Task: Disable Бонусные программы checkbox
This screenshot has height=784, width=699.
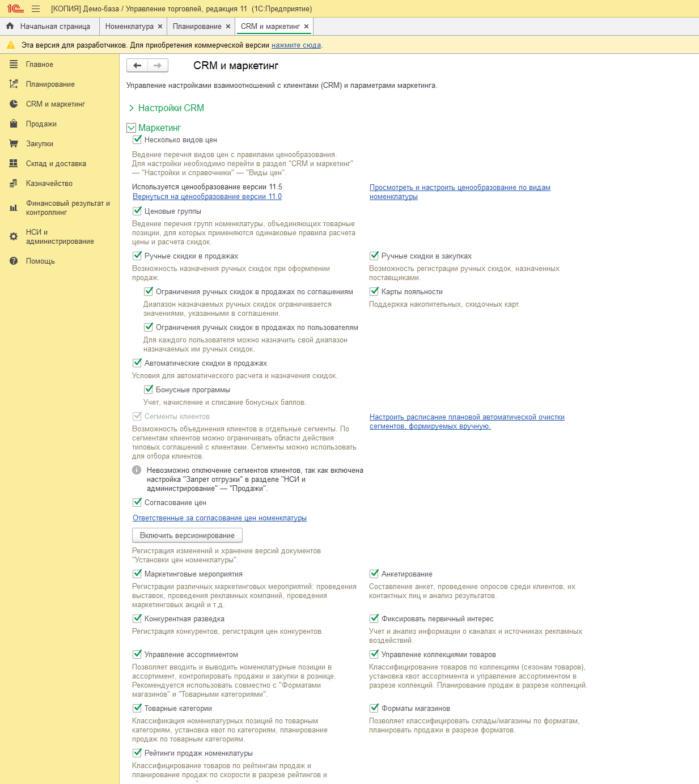Action: tap(149, 389)
